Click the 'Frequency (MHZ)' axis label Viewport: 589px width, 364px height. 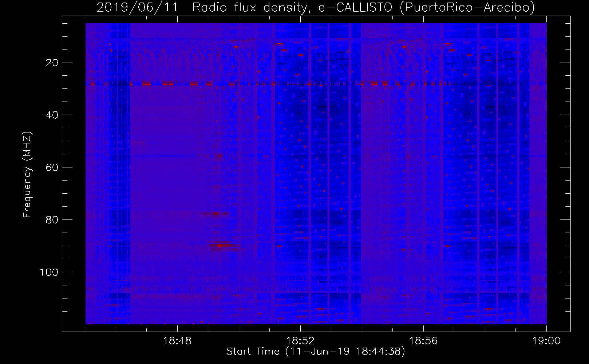point(27,175)
